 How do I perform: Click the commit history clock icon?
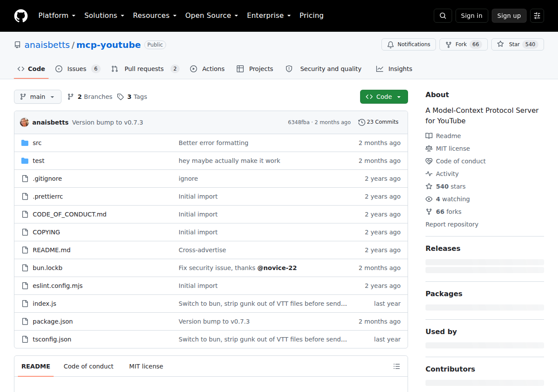click(x=361, y=122)
